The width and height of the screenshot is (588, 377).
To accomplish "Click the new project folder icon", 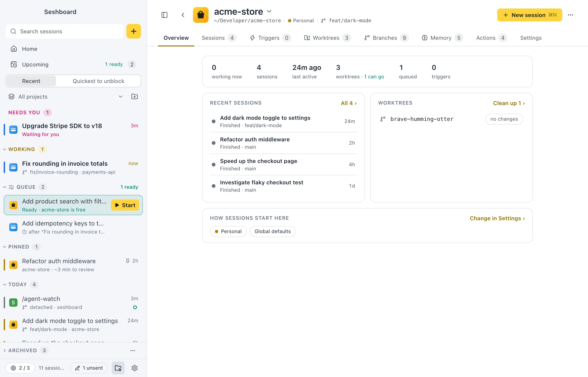I will [135, 97].
